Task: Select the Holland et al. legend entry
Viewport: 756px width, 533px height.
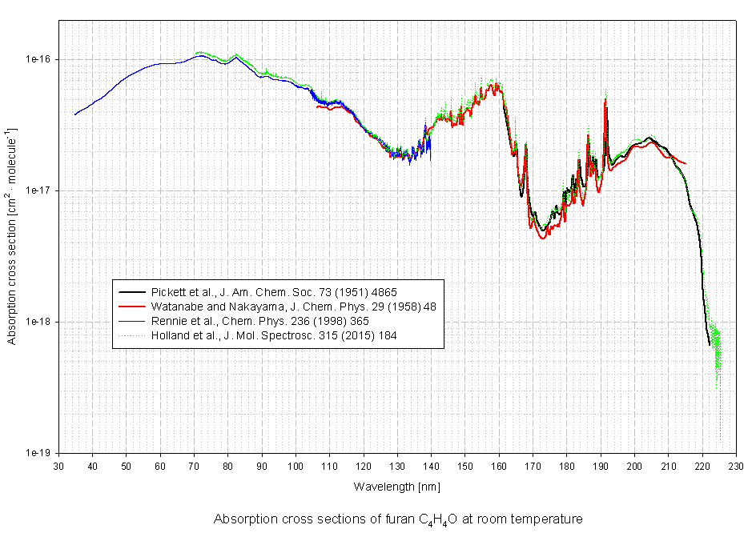Action: pos(274,335)
